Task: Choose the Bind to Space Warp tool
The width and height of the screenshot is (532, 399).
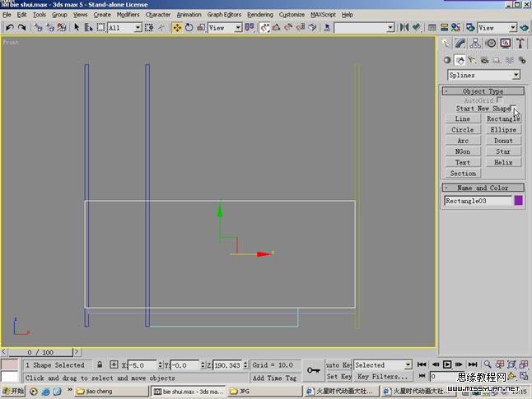Action: click(x=62, y=27)
